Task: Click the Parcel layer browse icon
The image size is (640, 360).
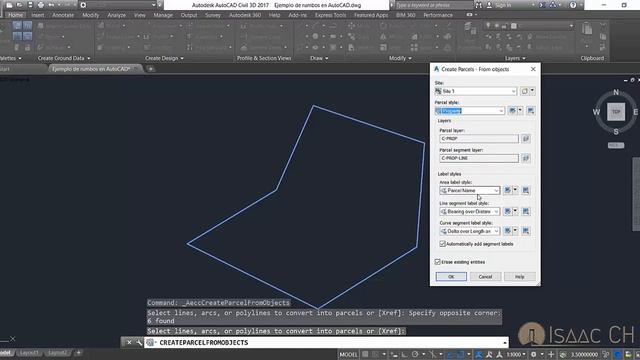Action: (x=526, y=138)
